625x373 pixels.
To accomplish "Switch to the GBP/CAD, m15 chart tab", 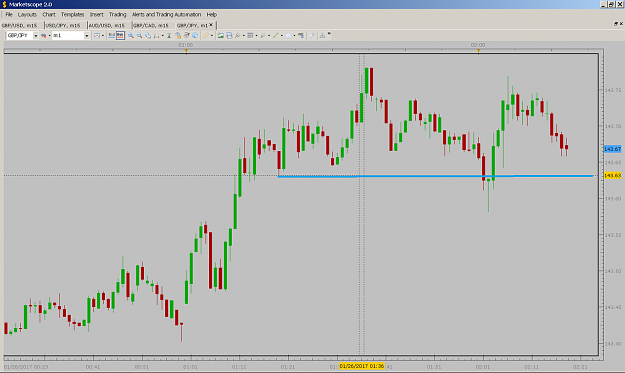I will (x=151, y=25).
